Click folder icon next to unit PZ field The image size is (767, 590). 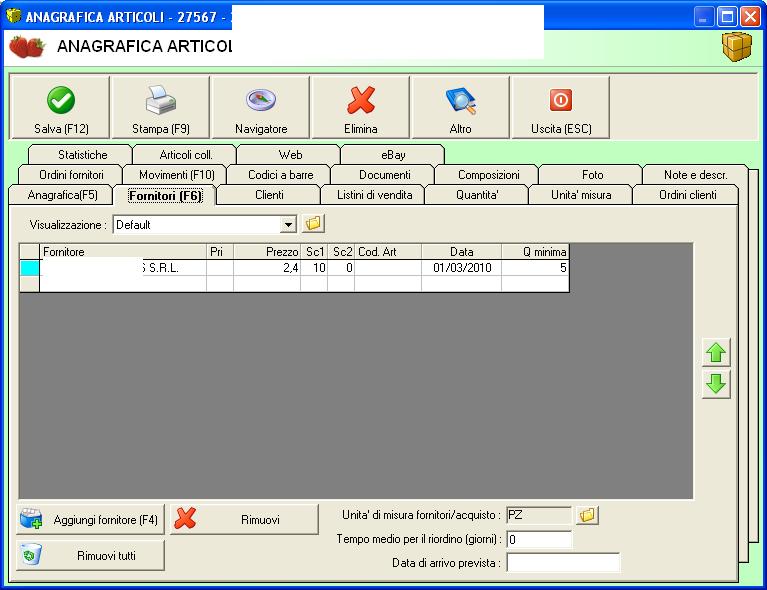tap(587, 515)
